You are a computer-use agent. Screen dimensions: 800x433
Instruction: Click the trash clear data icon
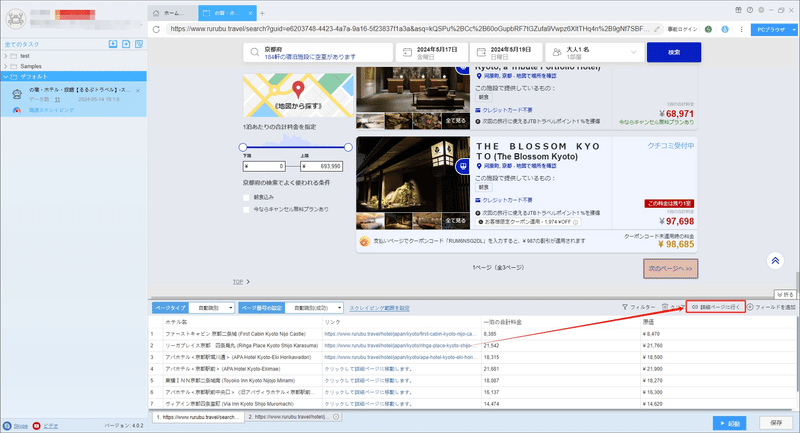click(665, 307)
